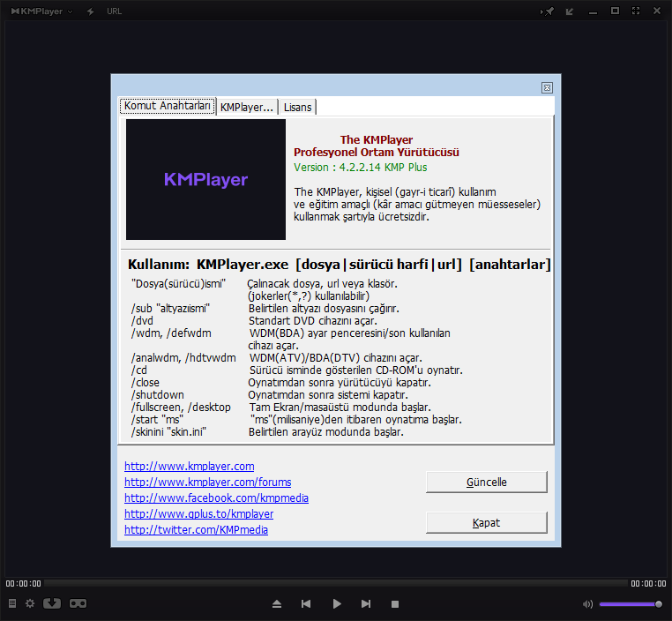Click the total duration time on right

(x=648, y=583)
